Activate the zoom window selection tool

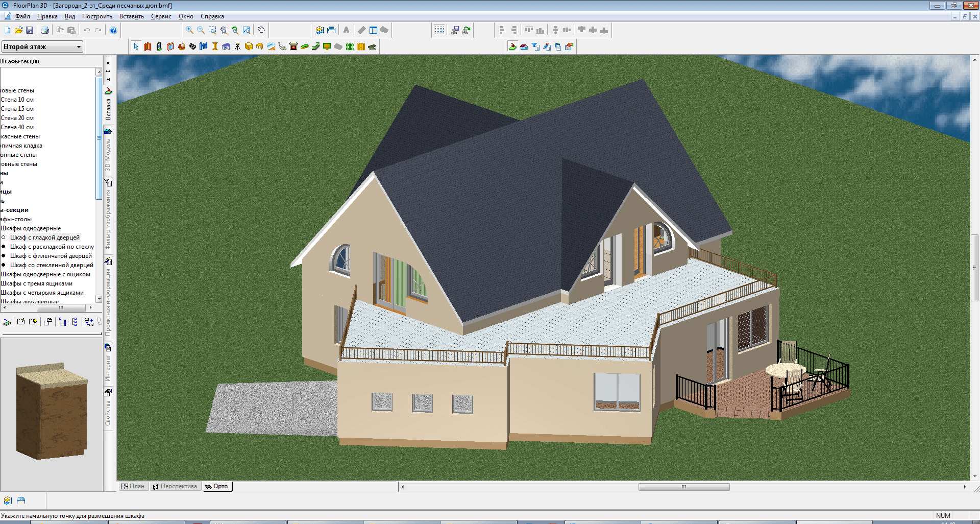point(212,30)
